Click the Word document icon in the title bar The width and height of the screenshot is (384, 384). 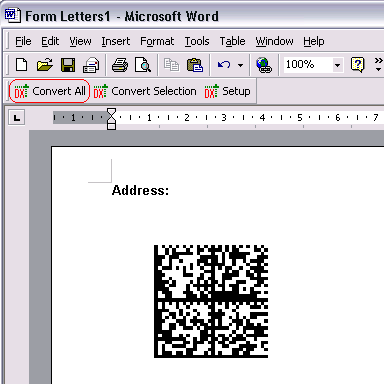click(12, 15)
